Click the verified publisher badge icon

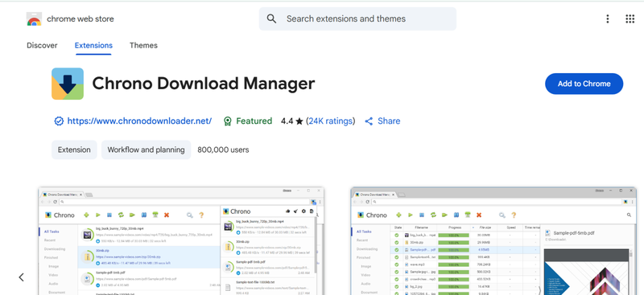(59, 121)
